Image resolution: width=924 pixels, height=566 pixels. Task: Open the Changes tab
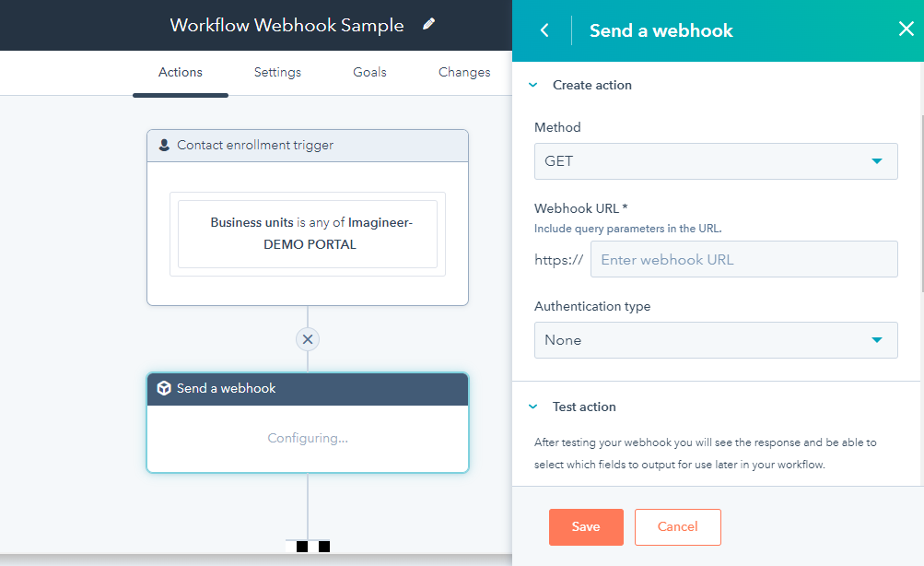point(463,72)
